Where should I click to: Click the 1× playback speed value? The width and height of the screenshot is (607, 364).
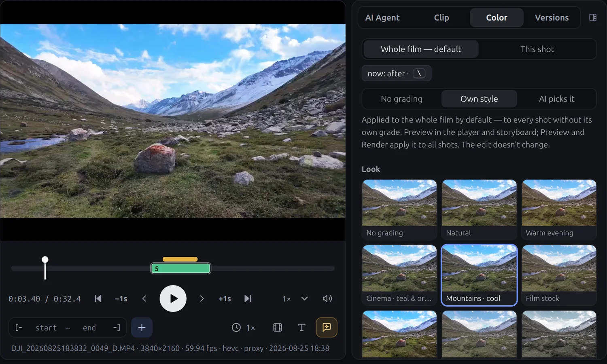(x=287, y=298)
